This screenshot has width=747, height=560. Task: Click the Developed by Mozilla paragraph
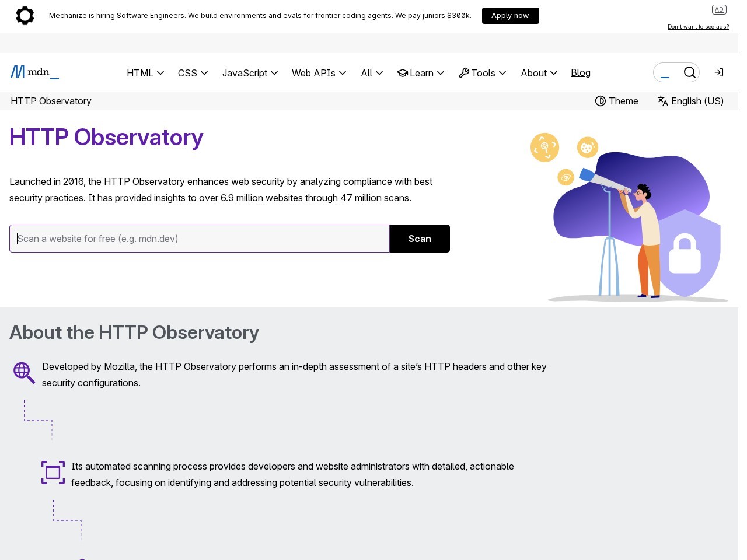(x=294, y=374)
